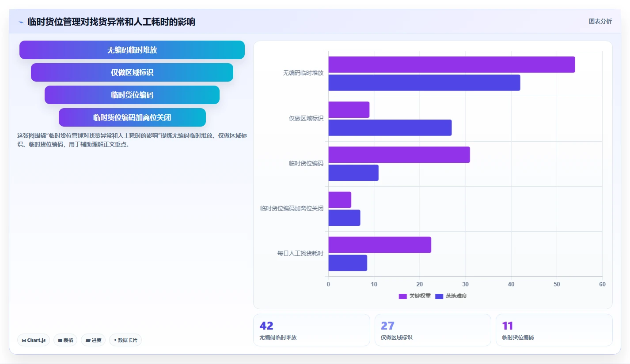
Task: Click the 无编码临时堆放 chart axis label
Action: (303, 73)
